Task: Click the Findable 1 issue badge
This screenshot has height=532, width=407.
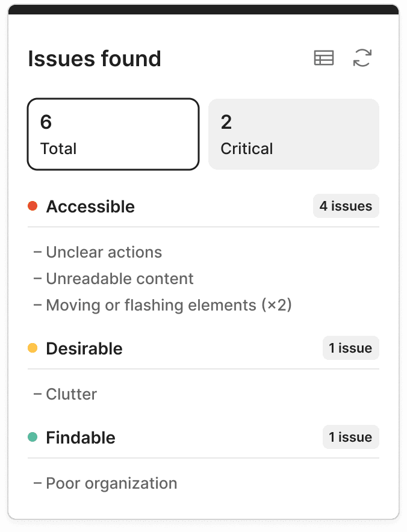Action: pos(350,437)
